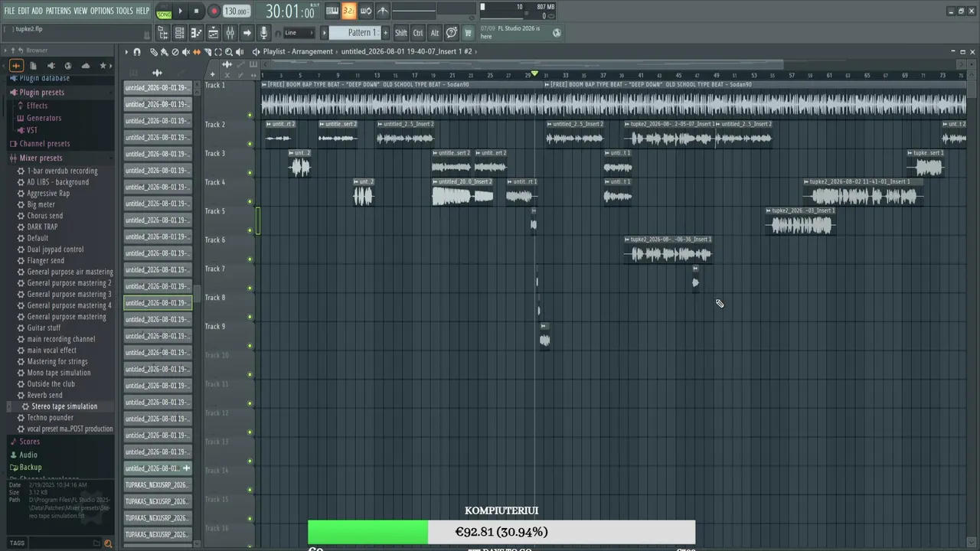Collapse the Mixer presets folder

(41, 158)
